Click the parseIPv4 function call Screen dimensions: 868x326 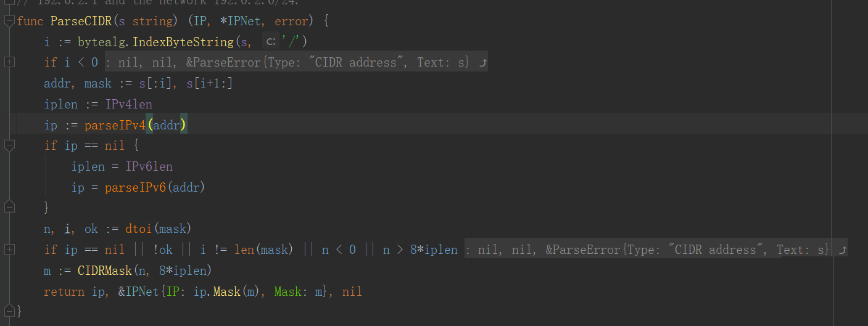click(x=115, y=125)
